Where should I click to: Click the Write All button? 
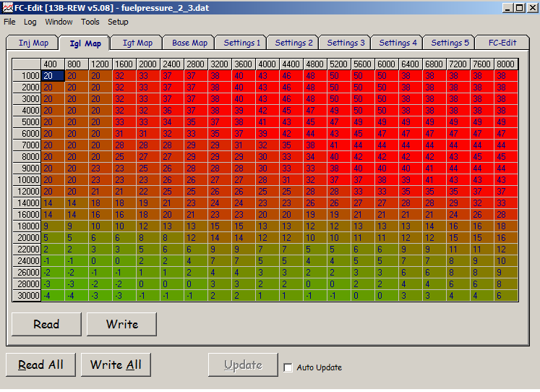tap(116, 365)
